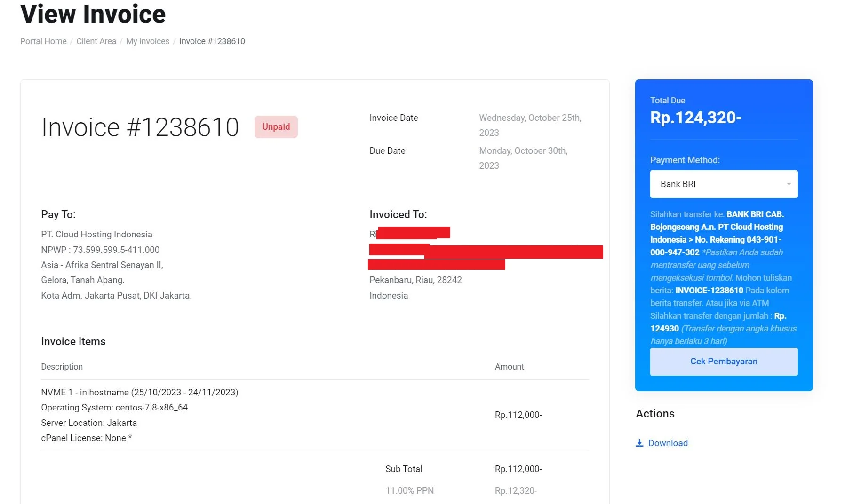Viewport: 845px width, 504px height.
Task: Open the Client Area breadcrumb link
Action: coord(96,41)
